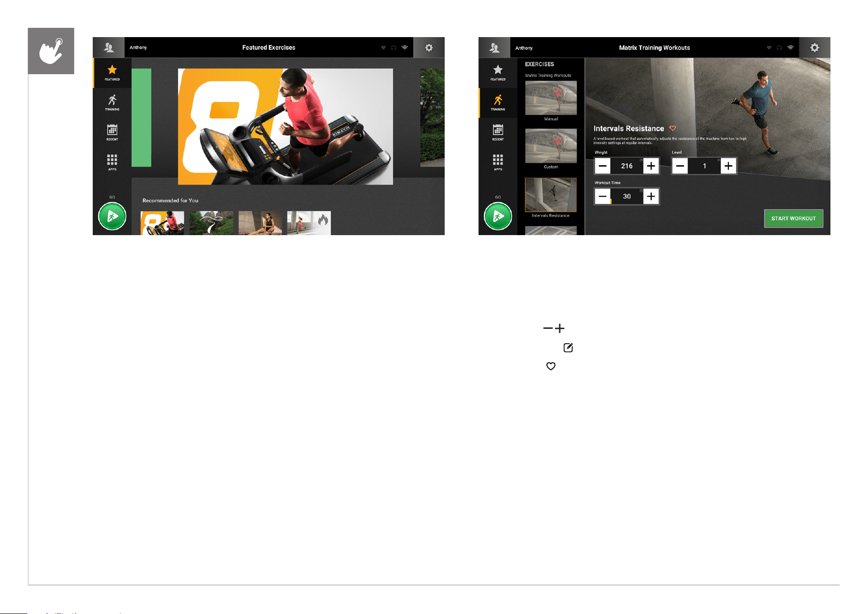
Task: Tap Wi-Fi icon in Matrix Training Workouts header
Action: click(x=791, y=48)
